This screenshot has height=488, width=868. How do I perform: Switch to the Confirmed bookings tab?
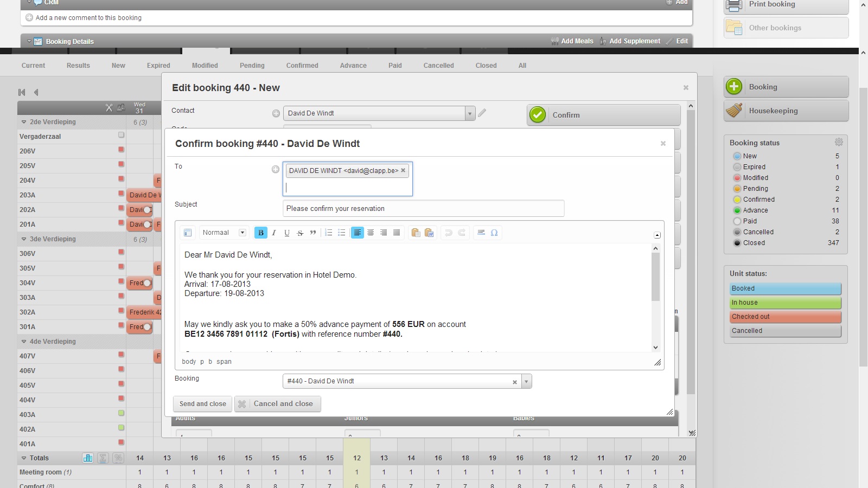(302, 66)
